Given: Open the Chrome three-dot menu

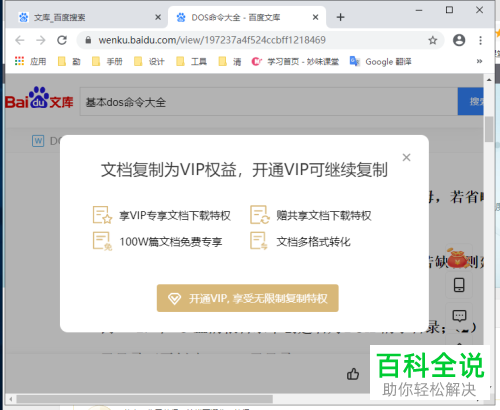Looking at the screenshot, I should click(480, 40).
